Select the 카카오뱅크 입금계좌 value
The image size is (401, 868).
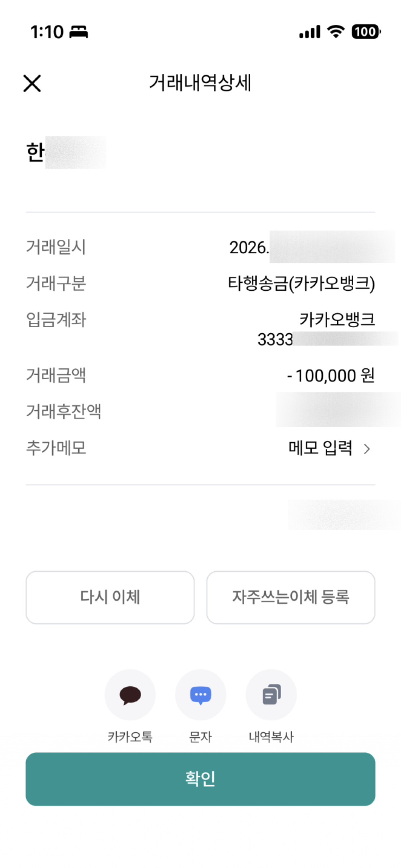click(337, 320)
